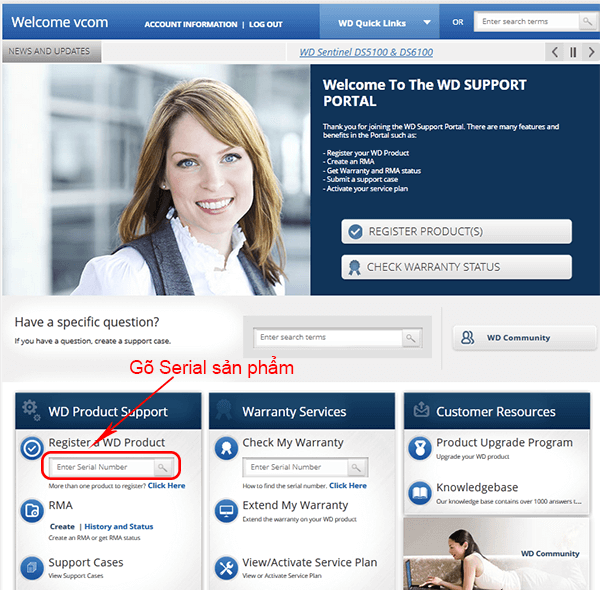
Task: Click the Product Upgrade Program medal icon
Action: click(420, 448)
